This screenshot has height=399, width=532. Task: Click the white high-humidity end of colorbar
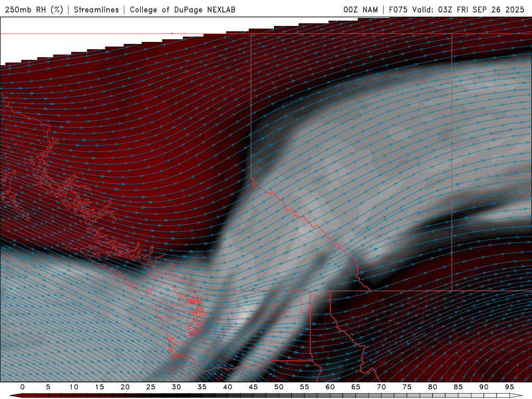[516, 396]
